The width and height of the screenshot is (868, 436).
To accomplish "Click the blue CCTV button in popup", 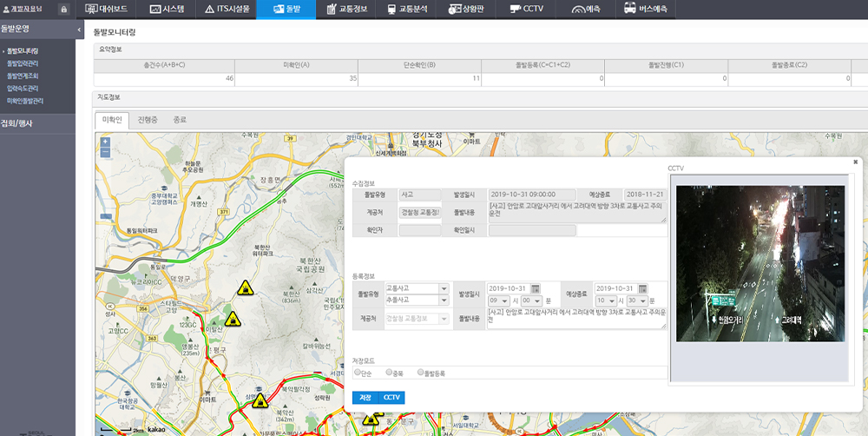I will (x=391, y=397).
